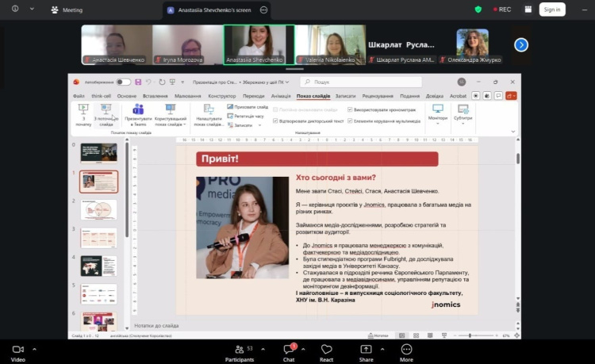Click the Redo/Repeat icon in quick access toolbar
This screenshot has height=364, width=595.
tap(162, 82)
